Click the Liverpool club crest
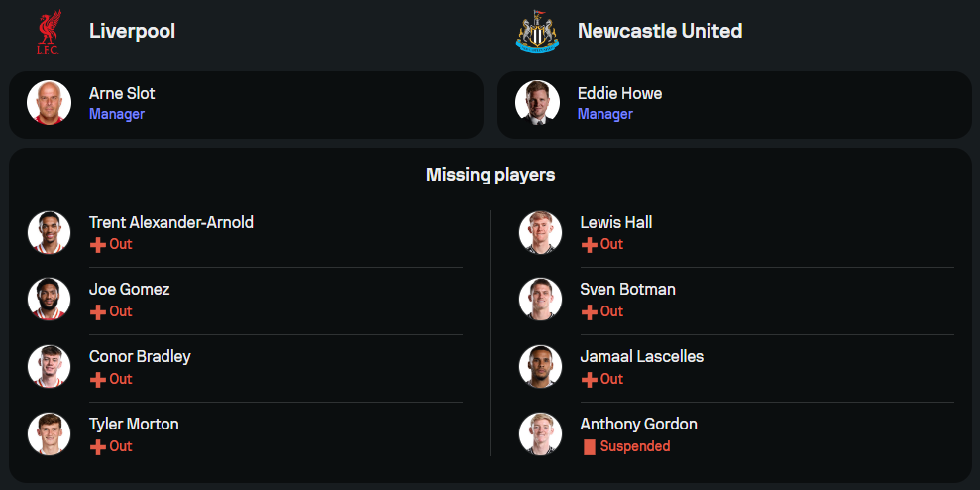Image resolution: width=980 pixels, height=490 pixels. (x=49, y=31)
